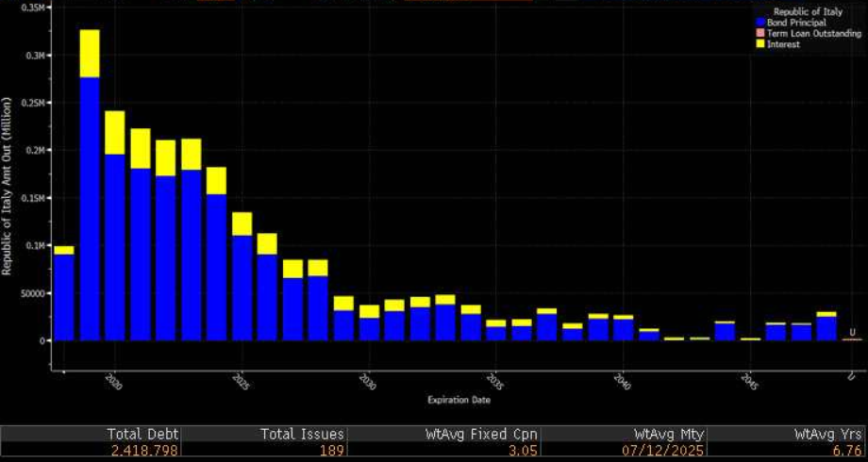
Task: Click the WtAvg Yrs value 6.76
Action: [845, 452]
